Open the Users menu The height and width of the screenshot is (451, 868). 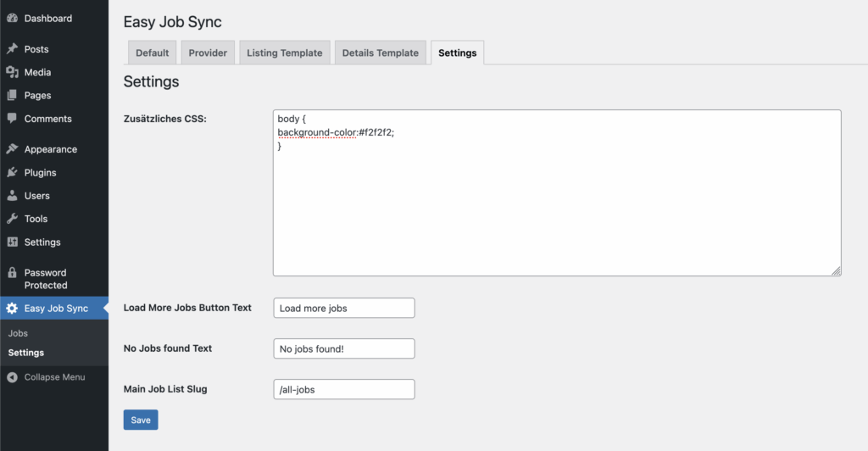point(54,195)
